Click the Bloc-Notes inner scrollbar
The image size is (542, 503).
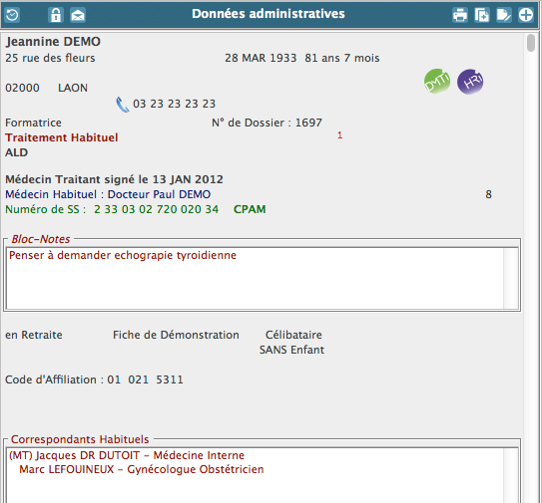511,278
